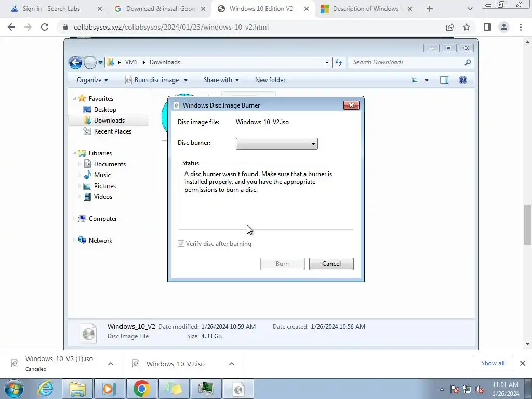532x399 pixels.
Task: Open Documents library in sidebar
Action: pyautogui.click(x=110, y=164)
